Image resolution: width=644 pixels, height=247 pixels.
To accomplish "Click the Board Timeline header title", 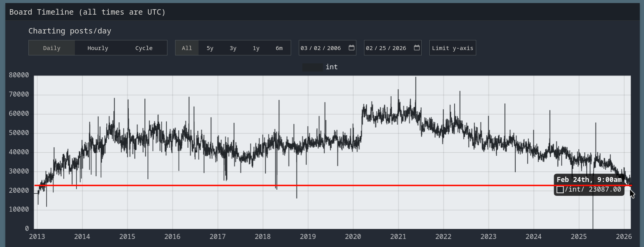I will click(x=87, y=12).
